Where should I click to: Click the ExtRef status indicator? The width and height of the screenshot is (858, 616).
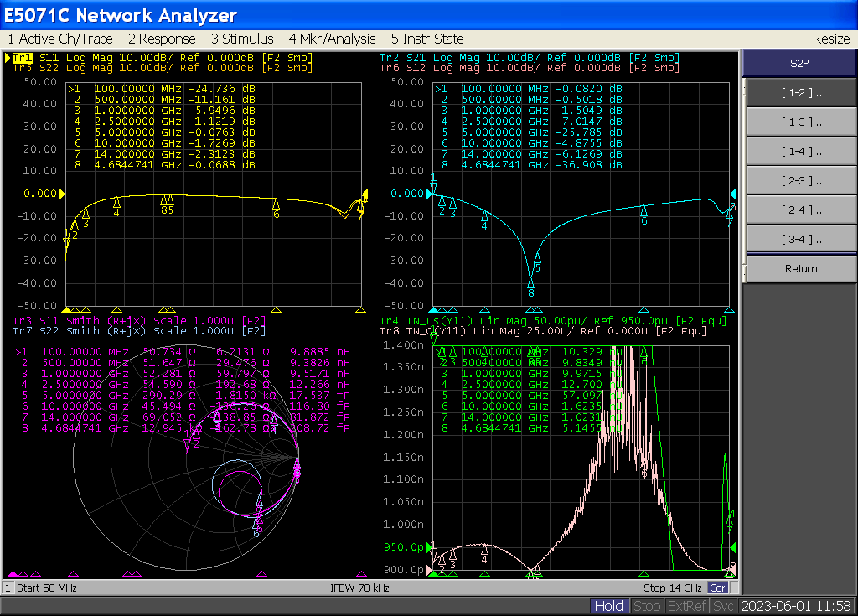(x=687, y=606)
